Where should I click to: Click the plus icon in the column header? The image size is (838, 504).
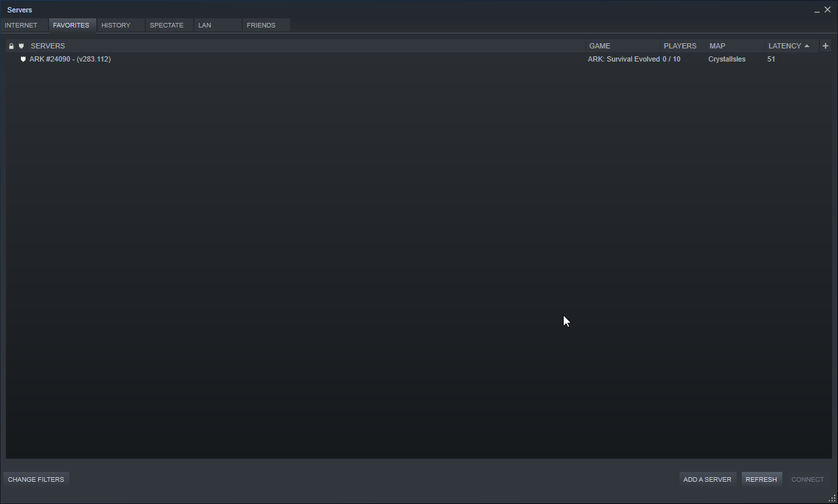[825, 46]
